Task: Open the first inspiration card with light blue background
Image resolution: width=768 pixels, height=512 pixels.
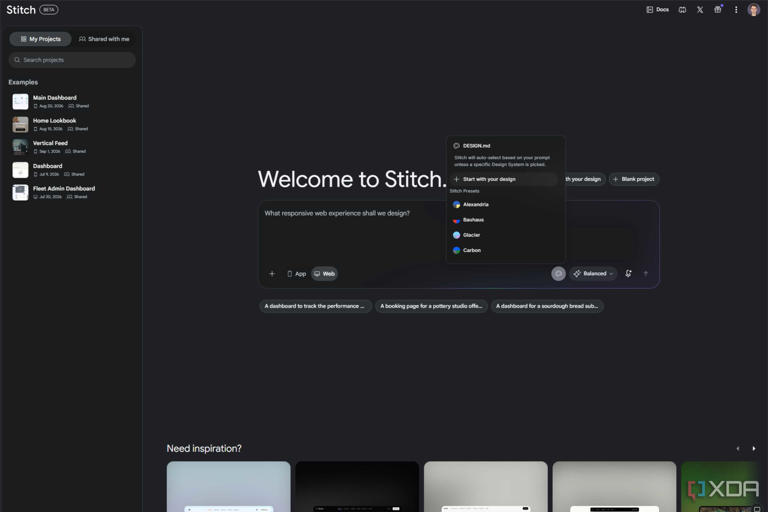Action: [x=228, y=487]
